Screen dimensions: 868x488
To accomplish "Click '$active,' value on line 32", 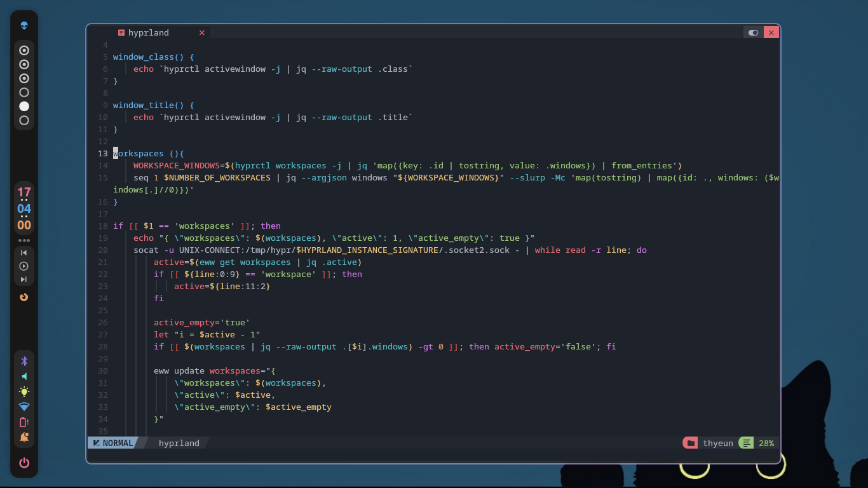I will coord(255,395).
